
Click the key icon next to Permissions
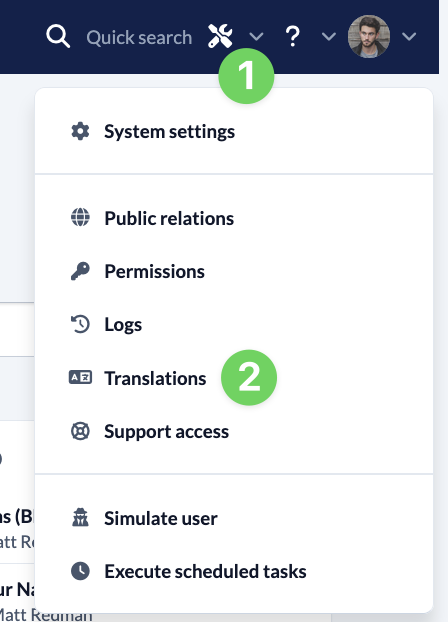coord(80,271)
